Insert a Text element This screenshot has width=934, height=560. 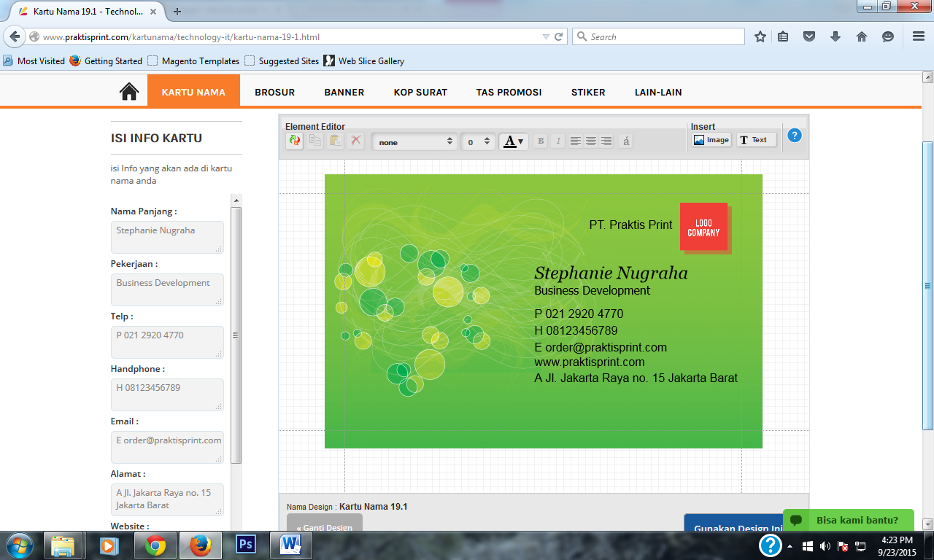click(x=757, y=140)
